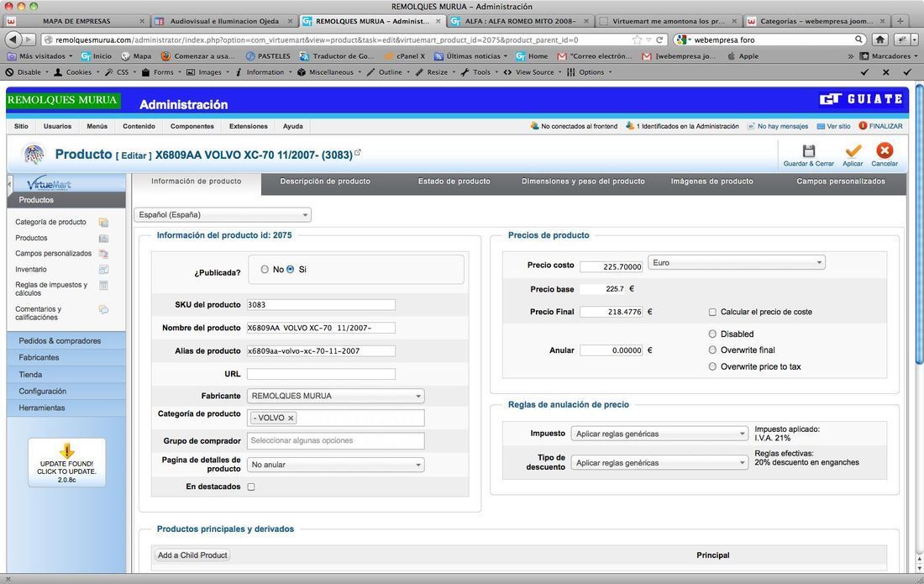Open the Extensiones admin menu
The height and width of the screenshot is (584, 924).
[248, 126]
